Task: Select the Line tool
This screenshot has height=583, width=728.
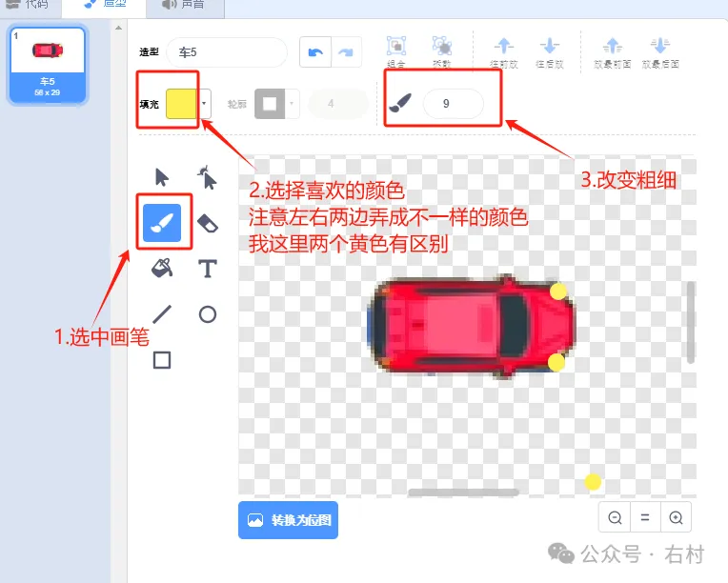Action: [162, 314]
